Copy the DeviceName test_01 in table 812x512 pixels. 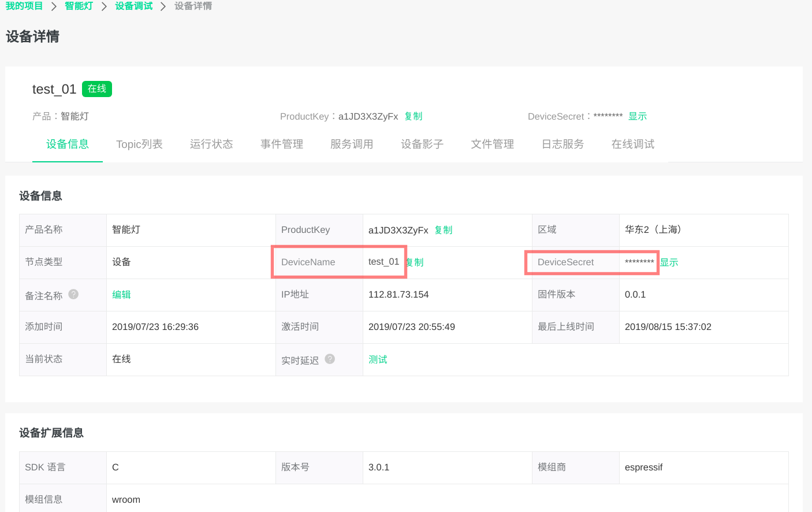click(x=416, y=262)
